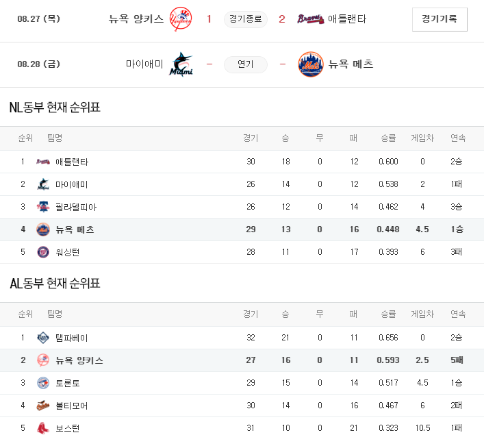Click the New York Yankees logo in schedule
Screen dimensions: 484x448
click(x=181, y=19)
